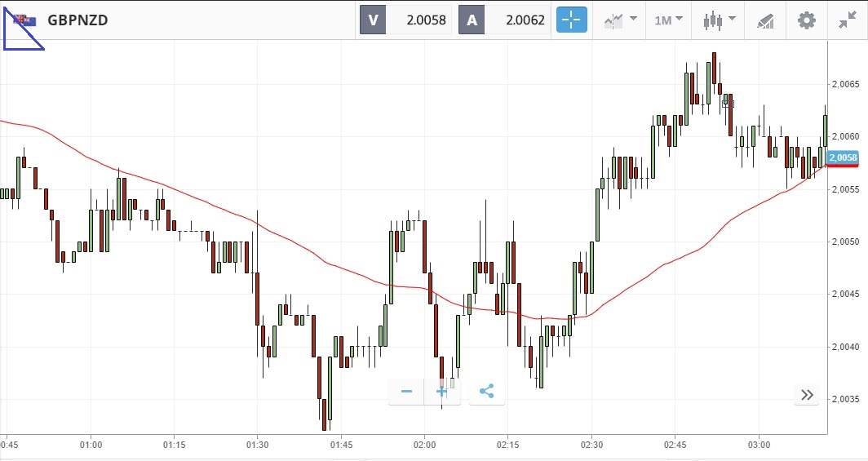Click the 02:00 time axis label
Viewport: 868px width, 461px height.
(x=425, y=445)
